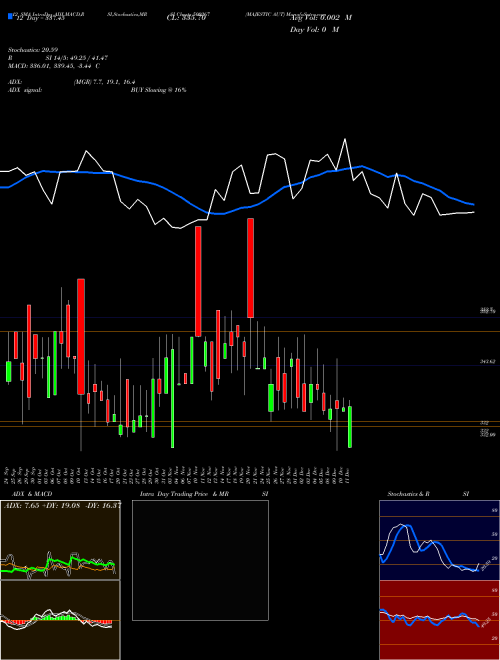Open the blue Stochastics mini chart
Image resolution: width=500 pixels, height=660 pixels.
pyautogui.click(x=439, y=540)
